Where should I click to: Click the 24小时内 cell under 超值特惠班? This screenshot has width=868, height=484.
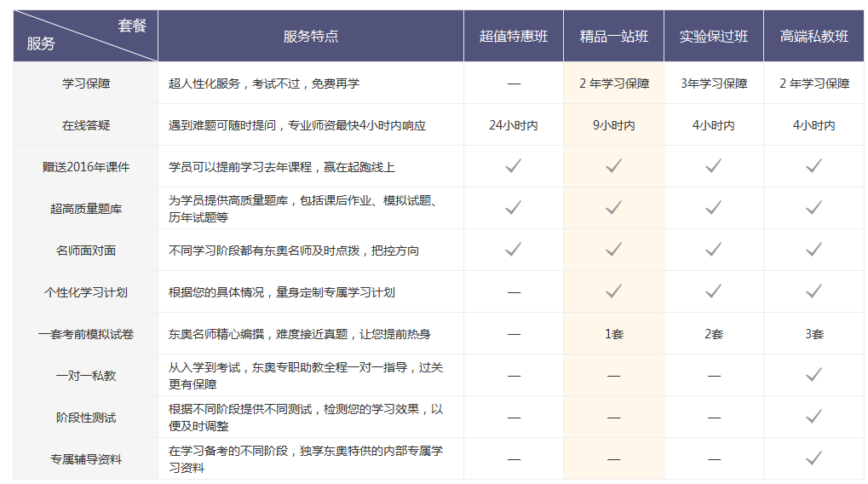pos(513,125)
